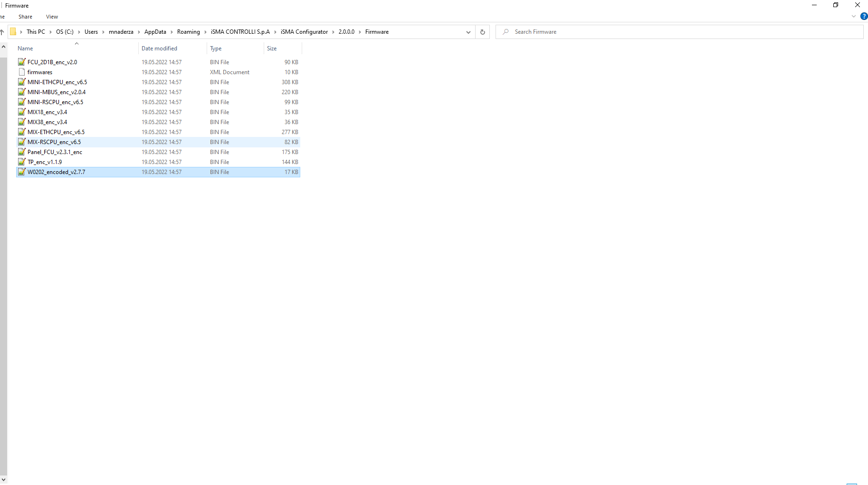Screen dimensions: 868x485
Task: Click the Help question mark icon
Action: point(864,16)
